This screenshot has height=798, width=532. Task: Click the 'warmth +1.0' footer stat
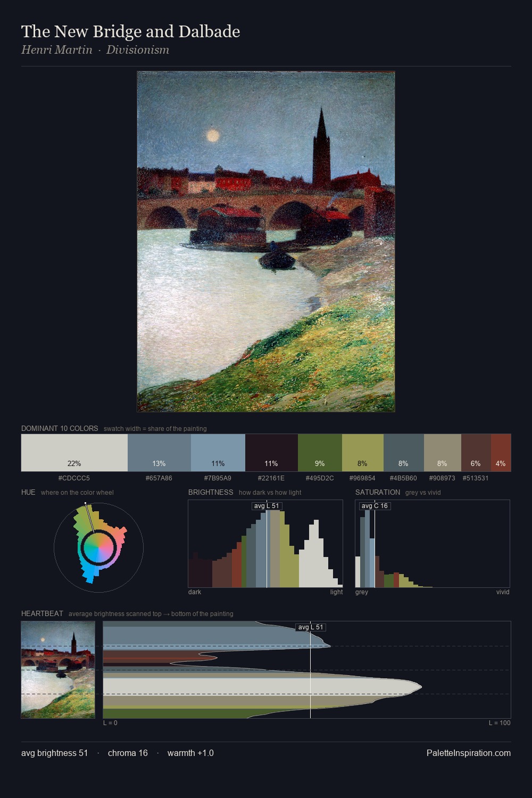190,753
